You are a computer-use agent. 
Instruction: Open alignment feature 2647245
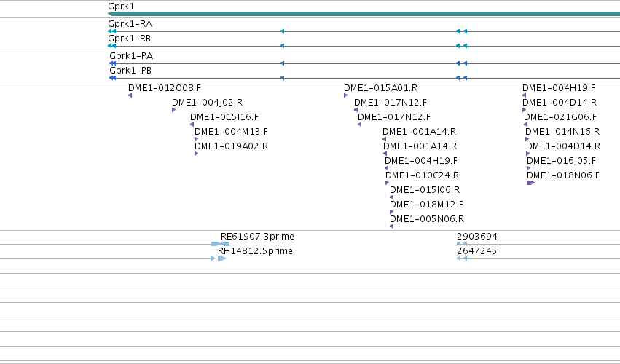(477, 251)
